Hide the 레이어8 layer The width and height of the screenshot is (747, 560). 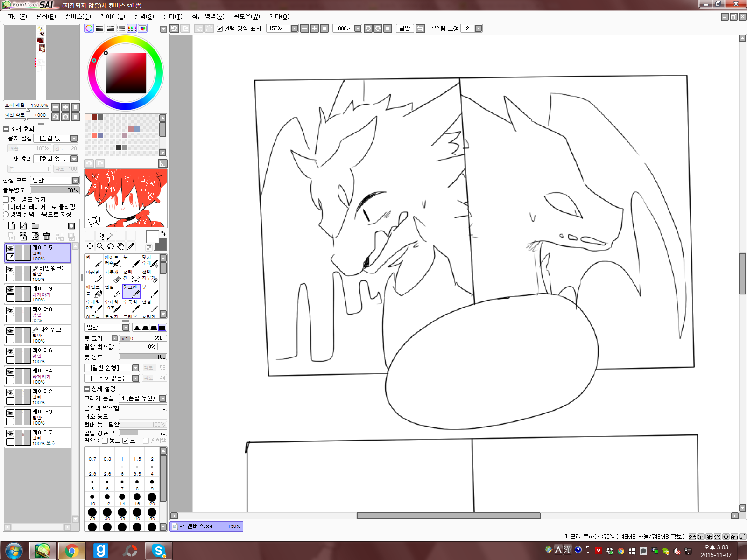pos(10,310)
